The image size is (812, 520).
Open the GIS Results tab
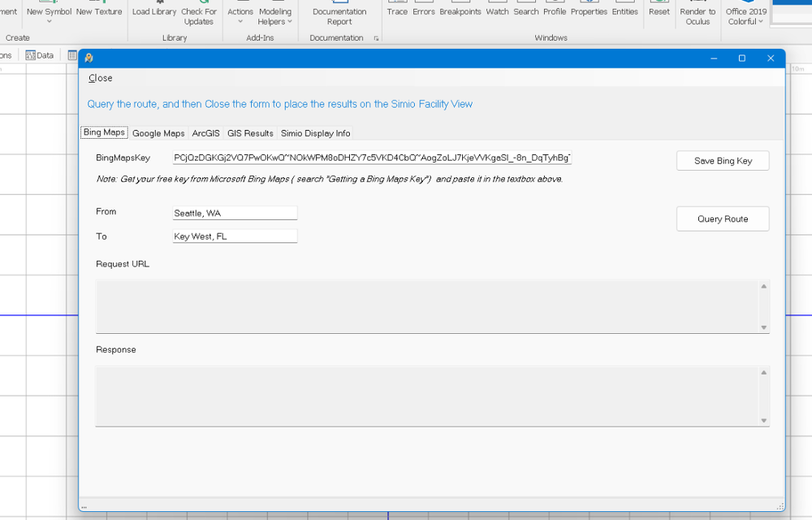coord(250,133)
